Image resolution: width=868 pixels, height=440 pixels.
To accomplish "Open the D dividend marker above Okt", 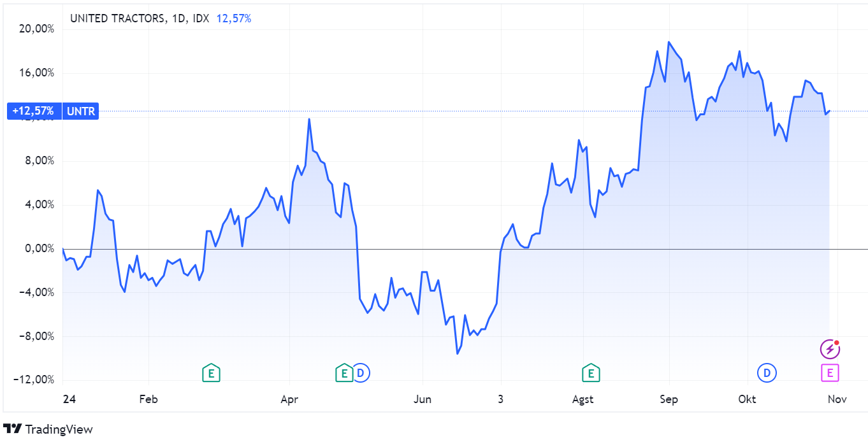I will (767, 373).
